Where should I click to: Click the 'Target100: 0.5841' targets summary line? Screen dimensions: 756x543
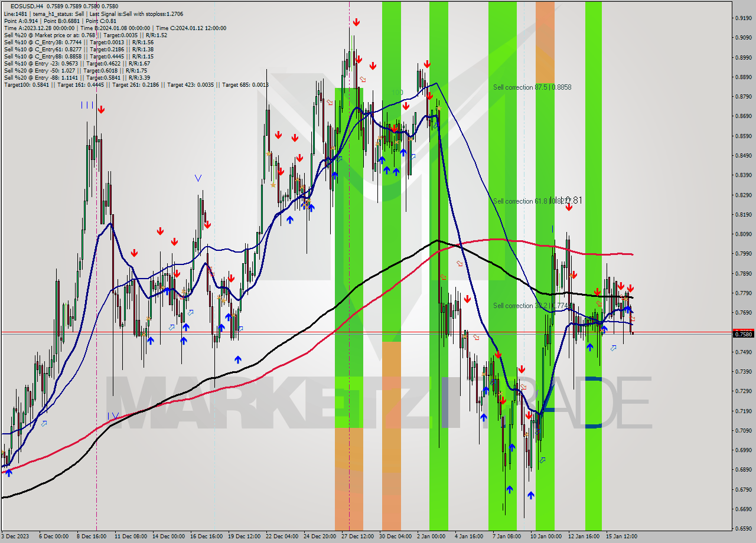(x=136, y=85)
